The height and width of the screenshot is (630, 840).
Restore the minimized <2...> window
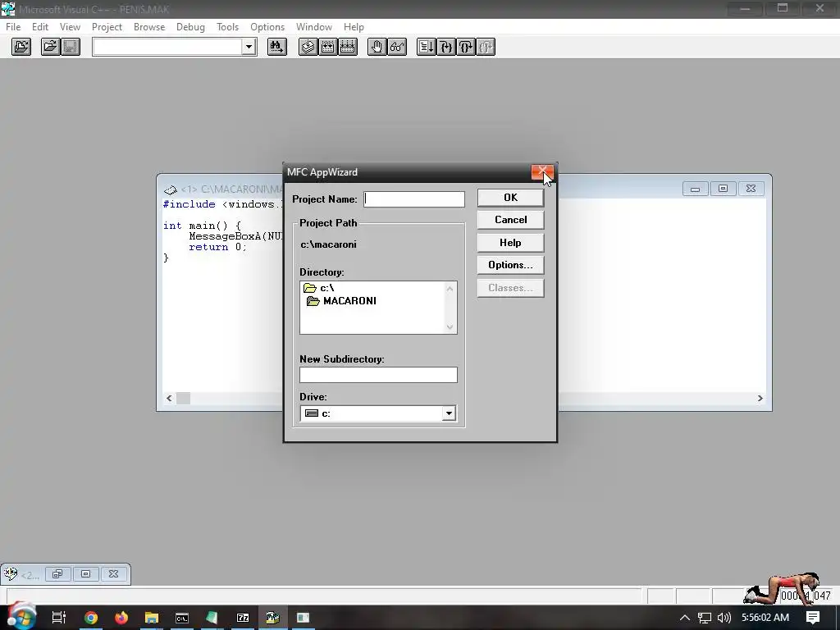[x=58, y=574]
